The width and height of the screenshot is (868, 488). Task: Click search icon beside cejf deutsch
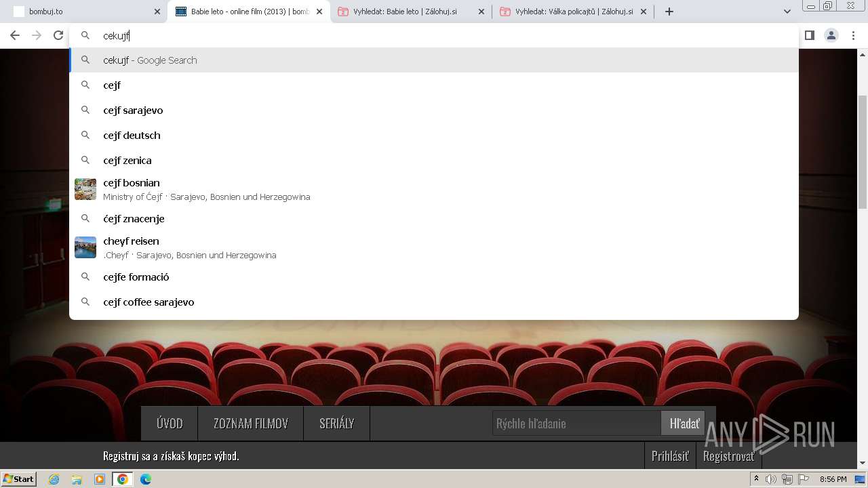[x=85, y=135]
